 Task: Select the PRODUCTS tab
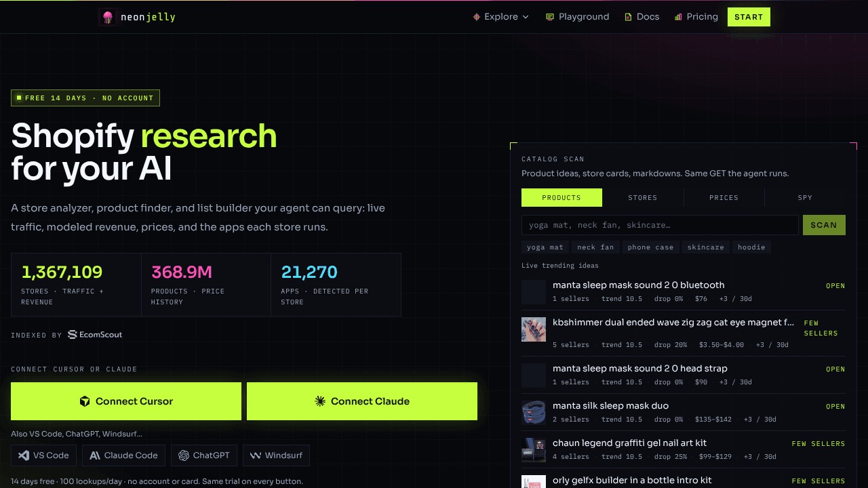[x=561, y=198]
